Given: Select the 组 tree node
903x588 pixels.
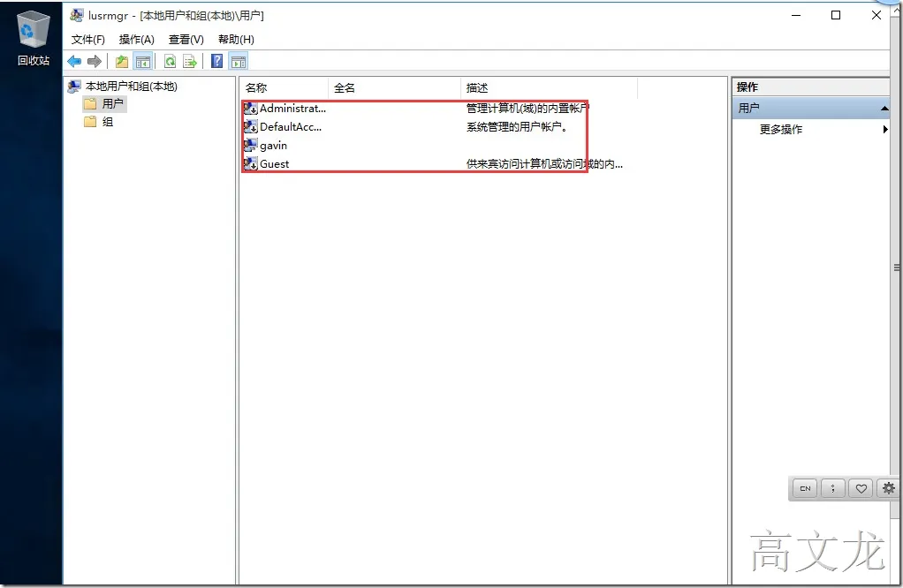Looking at the screenshot, I should (x=108, y=122).
